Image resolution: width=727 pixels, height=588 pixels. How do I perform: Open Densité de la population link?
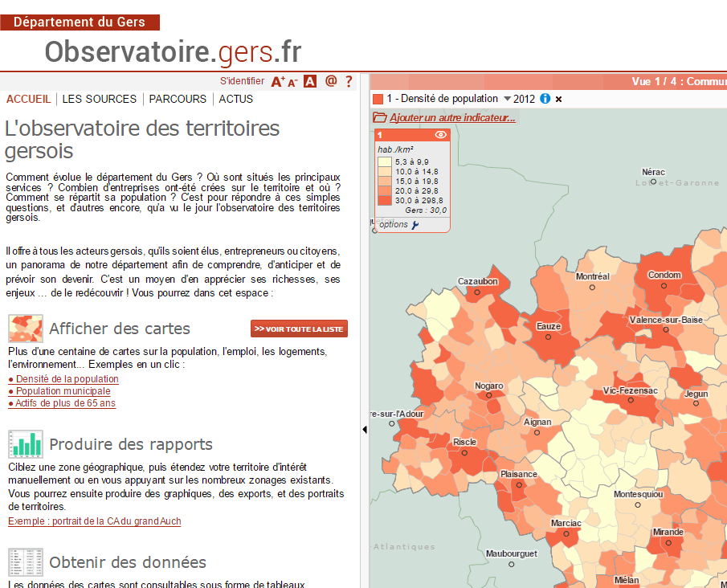click(63, 379)
